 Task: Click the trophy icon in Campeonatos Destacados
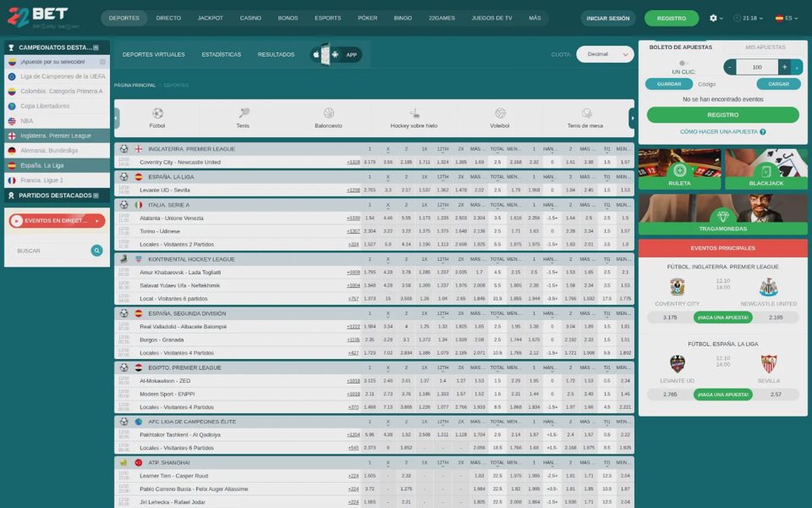11,47
